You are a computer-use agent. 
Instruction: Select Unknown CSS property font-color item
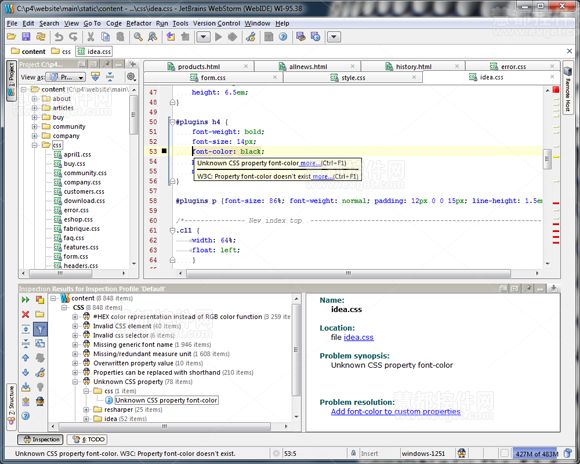[x=166, y=400]
